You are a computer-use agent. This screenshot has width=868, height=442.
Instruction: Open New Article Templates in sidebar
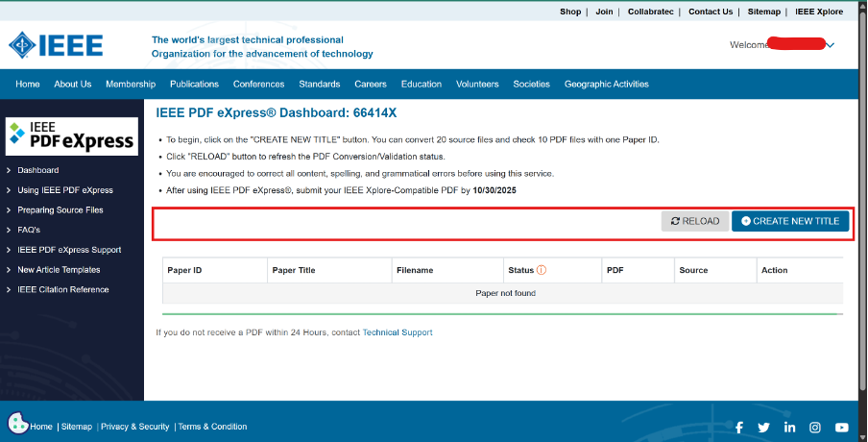59,270
